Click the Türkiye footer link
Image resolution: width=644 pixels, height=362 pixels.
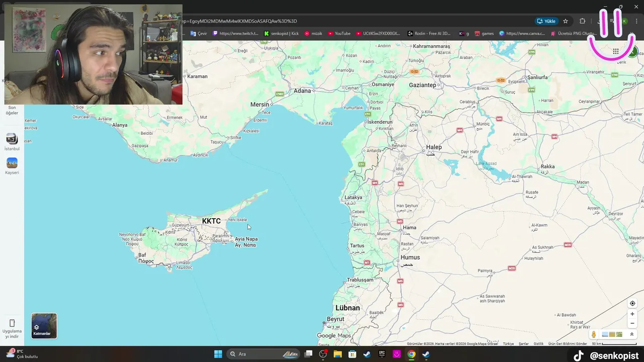click(509, 344)
